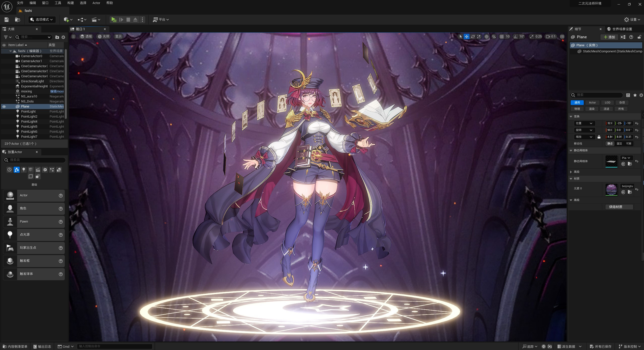Click the console command input field
The height and width of the screenshot is (350, 644).
pos(114,346)
